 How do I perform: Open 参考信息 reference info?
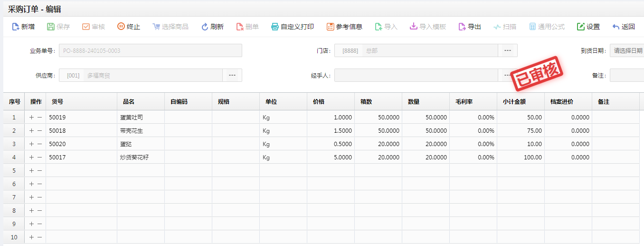344,27
